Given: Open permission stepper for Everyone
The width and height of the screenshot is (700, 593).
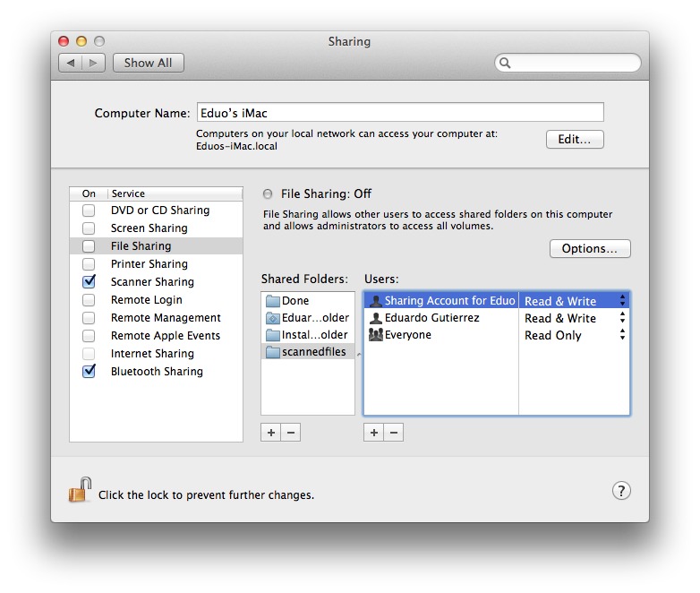Looking at the screenshot, I should point(622,335).
